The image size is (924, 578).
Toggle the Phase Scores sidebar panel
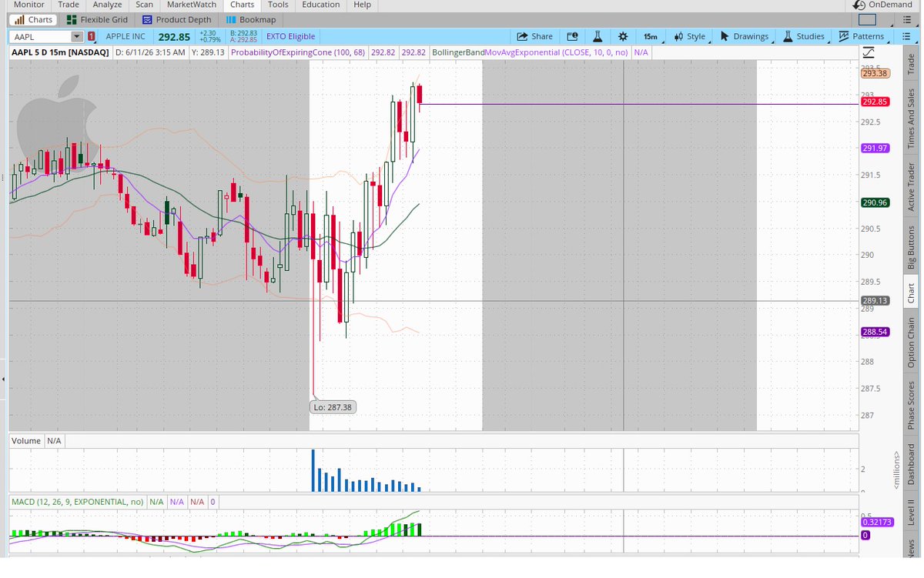pos(912,405)
